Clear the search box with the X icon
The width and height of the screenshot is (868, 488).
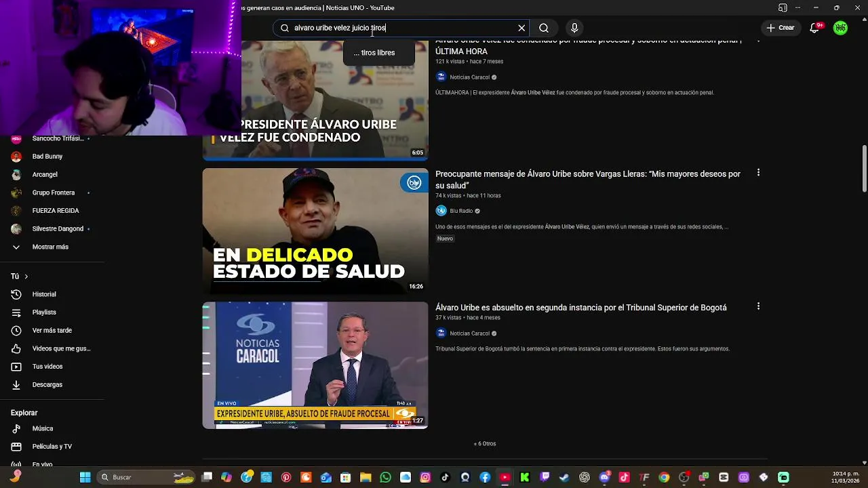[x=521, y=28]
